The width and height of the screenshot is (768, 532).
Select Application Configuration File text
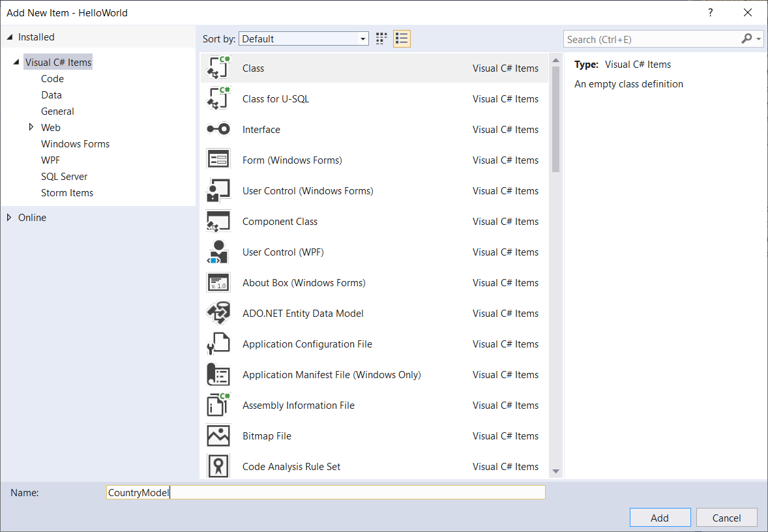[308, 344]
